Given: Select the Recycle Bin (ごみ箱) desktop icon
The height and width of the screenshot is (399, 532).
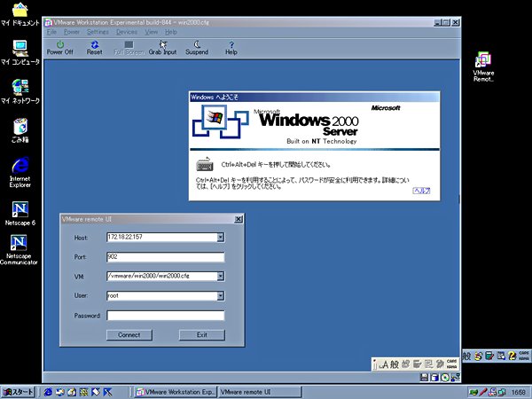Looking at the screenshot, I should point(20,130).
